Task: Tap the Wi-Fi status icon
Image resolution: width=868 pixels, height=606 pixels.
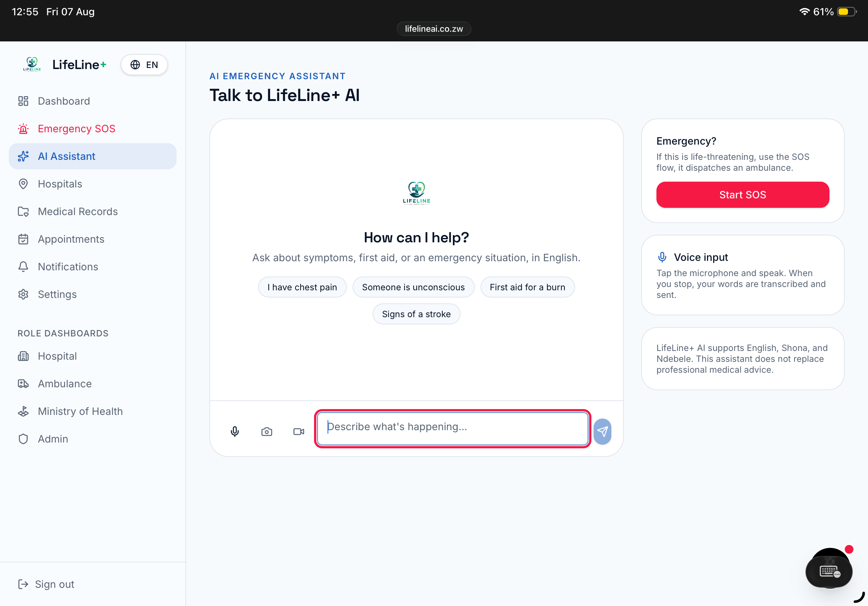Action: tap(804, 12)
